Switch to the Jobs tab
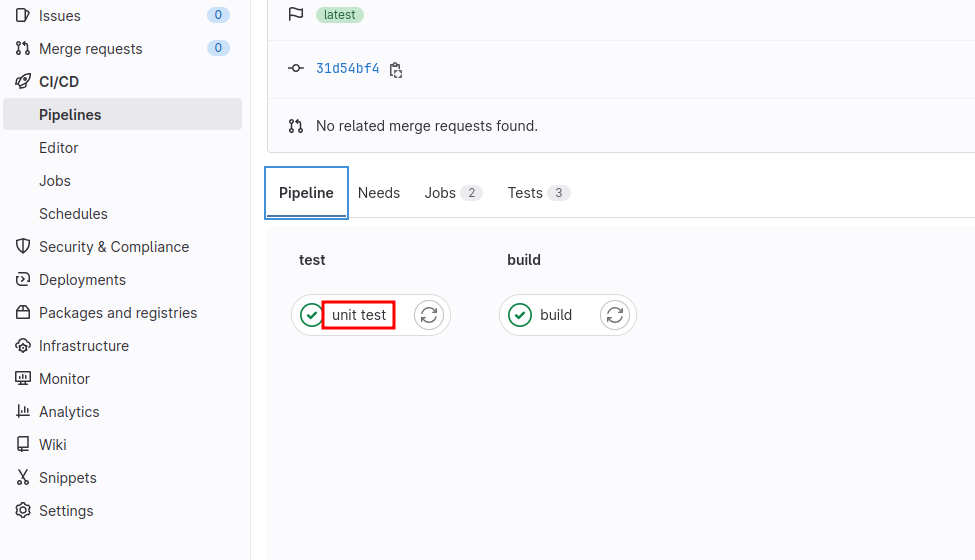This screenshot has height=560, width=975. tap(453, 193)
